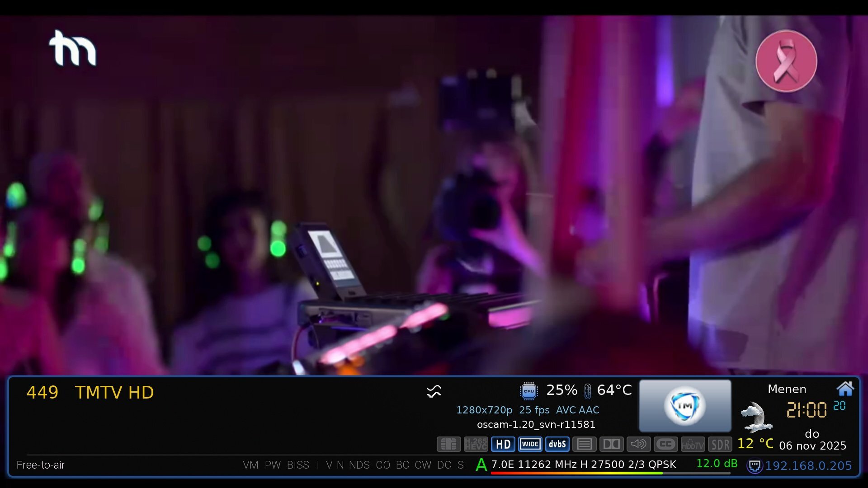This screenshot has width=868, height=488.
Task: Click the TMTV HD channel name
Action: pos(114,393)
